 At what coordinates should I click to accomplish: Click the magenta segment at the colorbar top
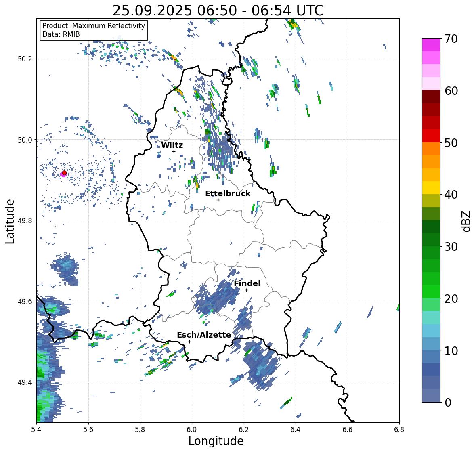[431, 45]
